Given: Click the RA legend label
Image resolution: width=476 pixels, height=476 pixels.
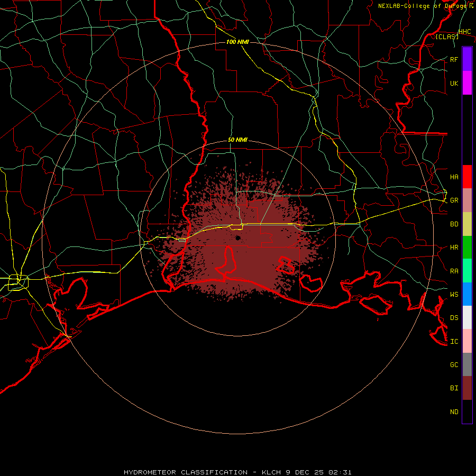Looking at the screenshot, I should pos(454,271).
